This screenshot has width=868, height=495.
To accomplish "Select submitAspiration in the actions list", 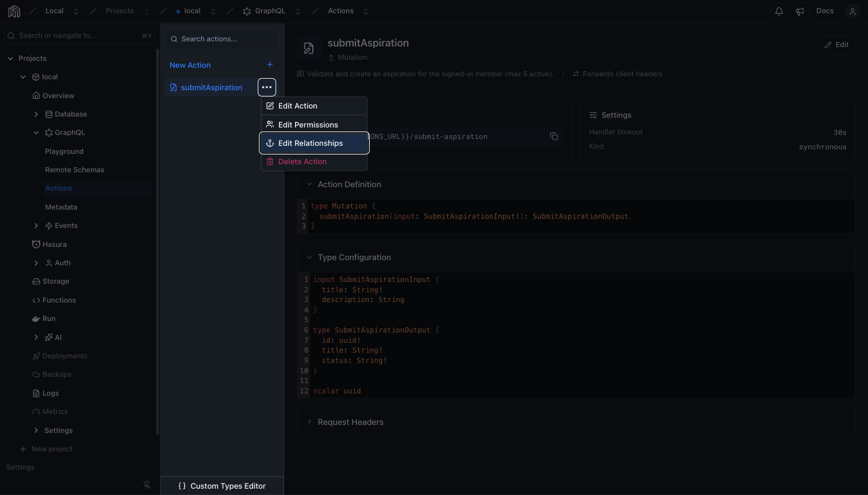I will [x=211, y=87].
